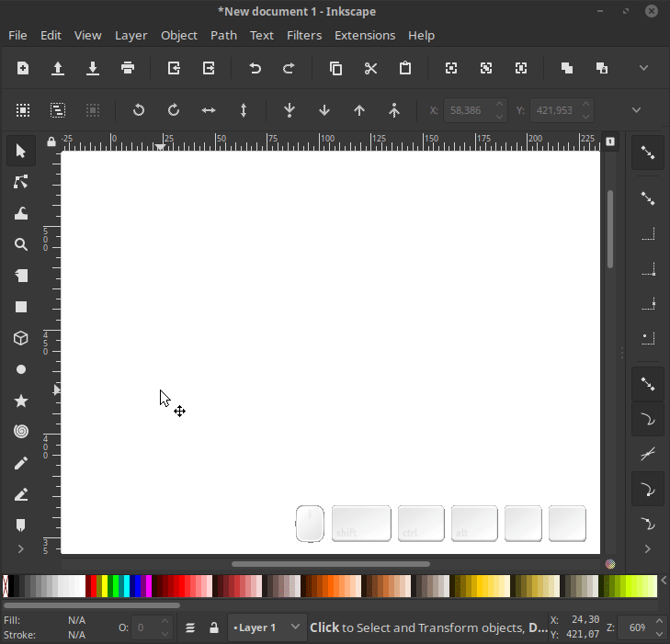
Task: Toggle snap to smooth nodes
Action: [x=648, y=523]
